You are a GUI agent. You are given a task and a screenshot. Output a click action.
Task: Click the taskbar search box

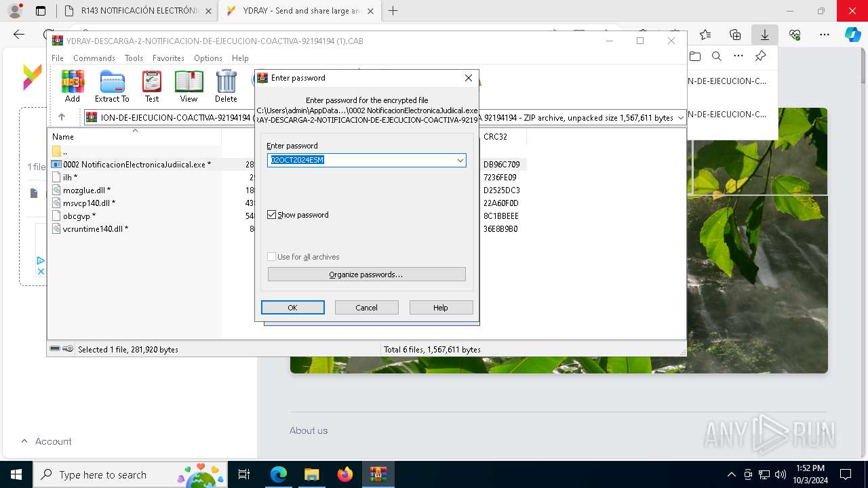click(130, 474)
